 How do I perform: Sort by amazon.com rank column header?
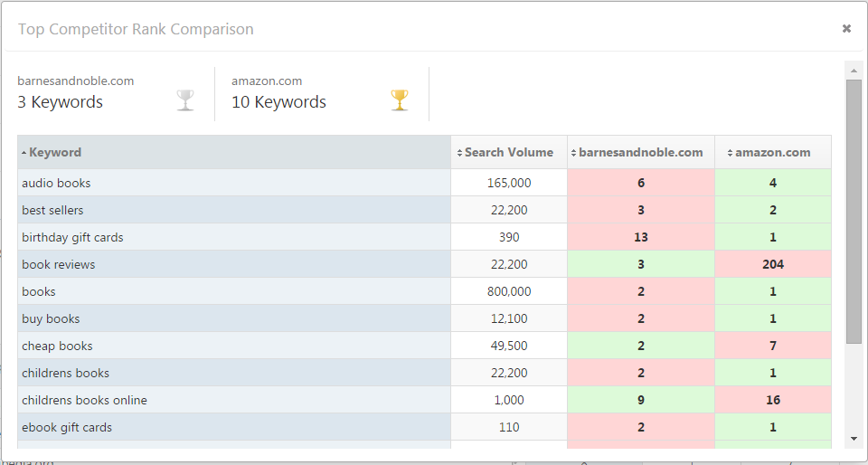(772, 152)
